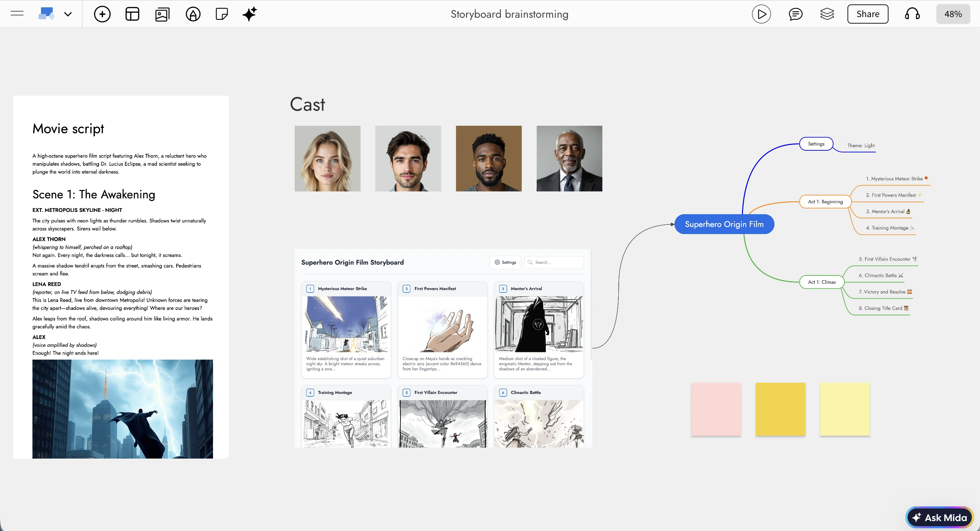
Task: Open the layers panel icon
Action: (x=827, y=14)
